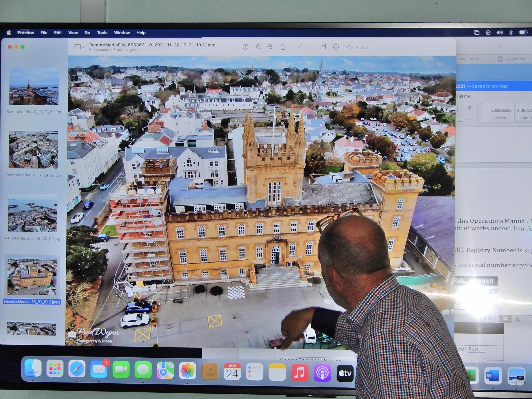The image size is (532, 399).
Task: Open the search options magnifier dropdown
Action: pos(350,47)
